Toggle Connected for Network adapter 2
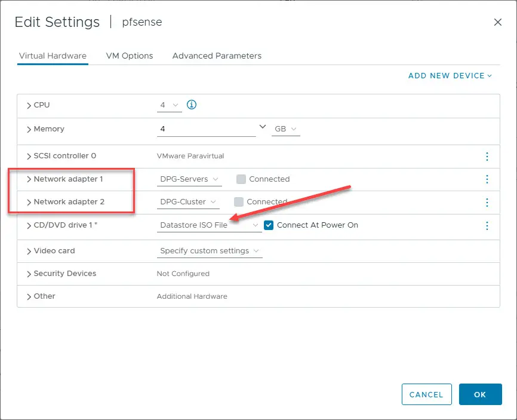517x420 pixels. click(x=239, y=202)
